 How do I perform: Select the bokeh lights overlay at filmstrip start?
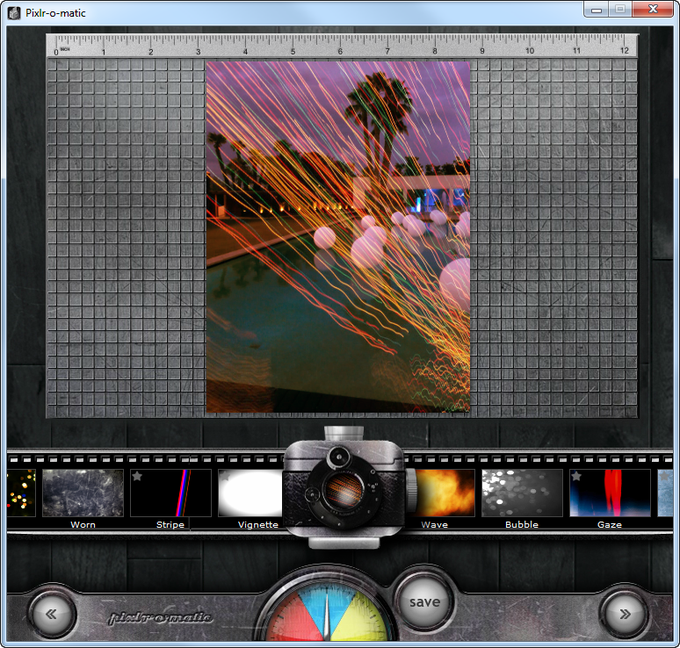coord(21,493)
